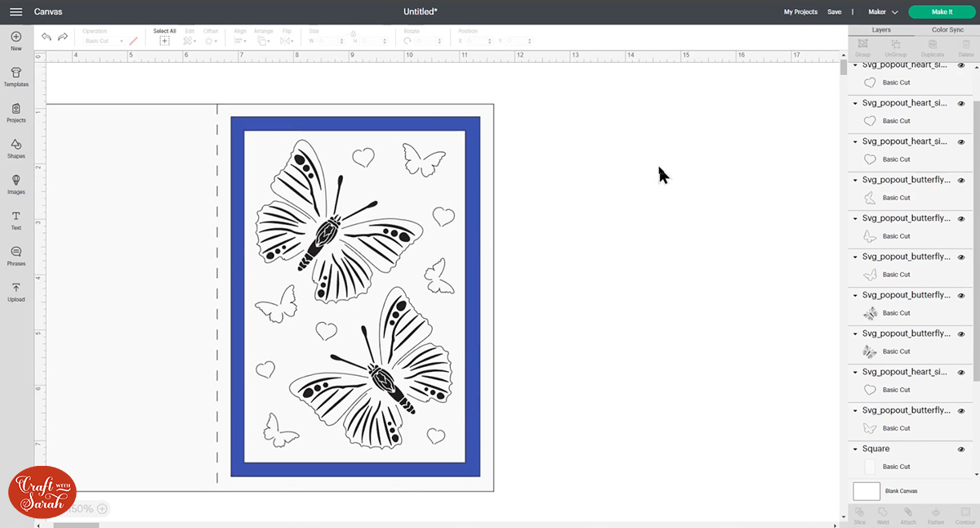Click the green Make It button

(942, 12)
